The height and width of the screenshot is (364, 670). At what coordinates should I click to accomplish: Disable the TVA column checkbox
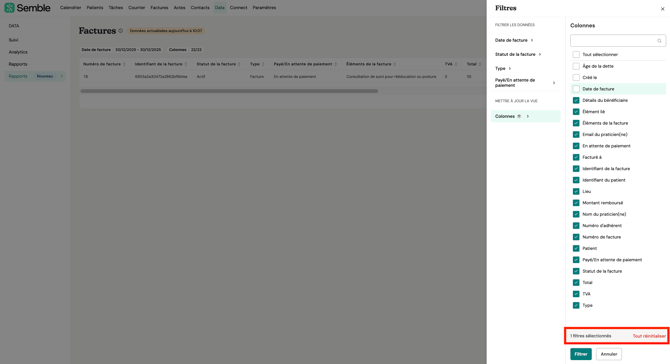tap(576, 294)
